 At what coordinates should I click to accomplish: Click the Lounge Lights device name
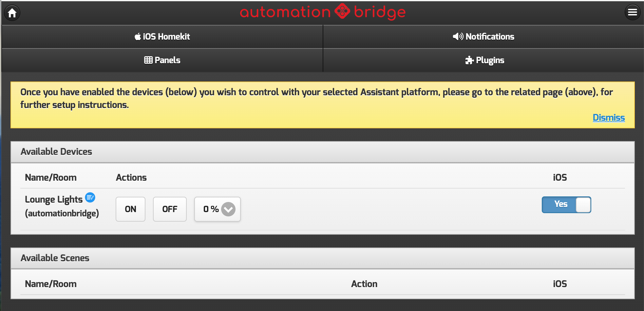[x=54, y=199]
